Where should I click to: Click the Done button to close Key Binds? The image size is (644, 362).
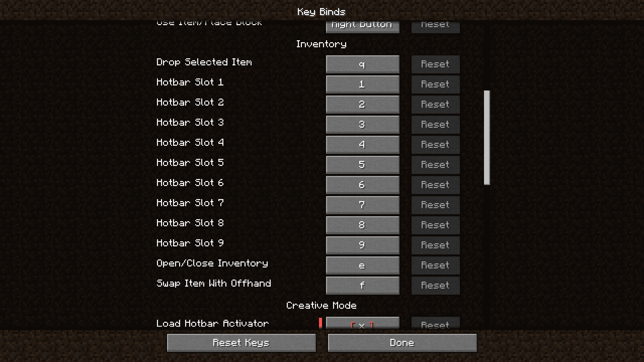[x=402, y=343]
